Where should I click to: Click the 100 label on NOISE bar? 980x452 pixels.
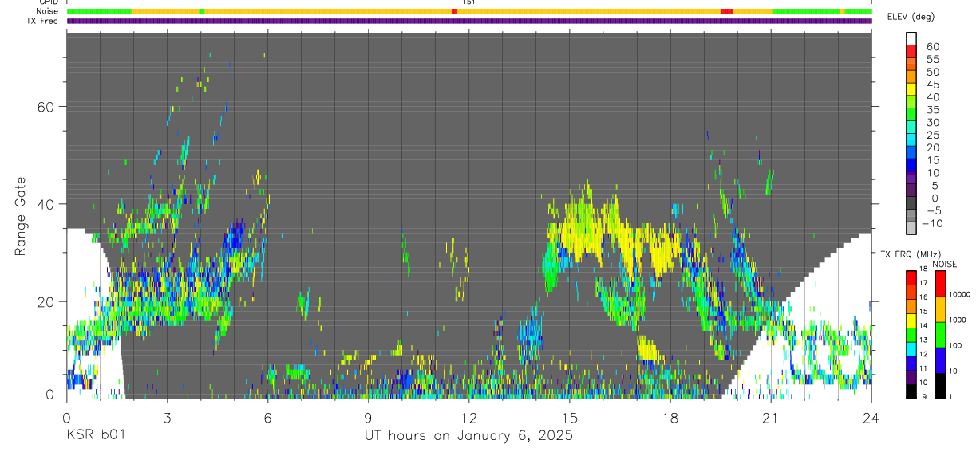[954, 345]
